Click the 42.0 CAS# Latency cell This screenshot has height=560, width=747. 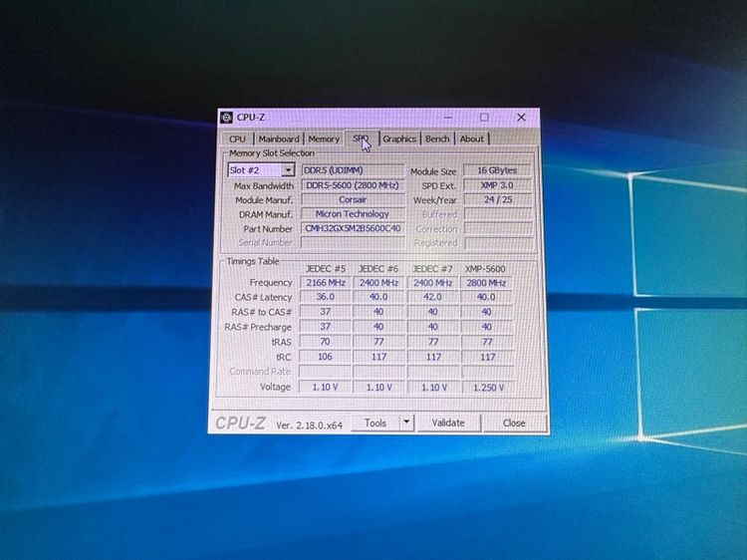[432, 297]
